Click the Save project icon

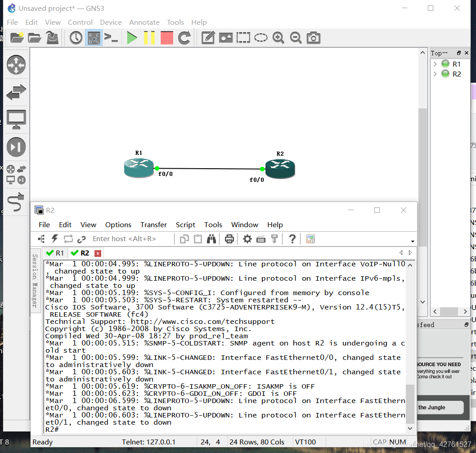tap(52, 38)
